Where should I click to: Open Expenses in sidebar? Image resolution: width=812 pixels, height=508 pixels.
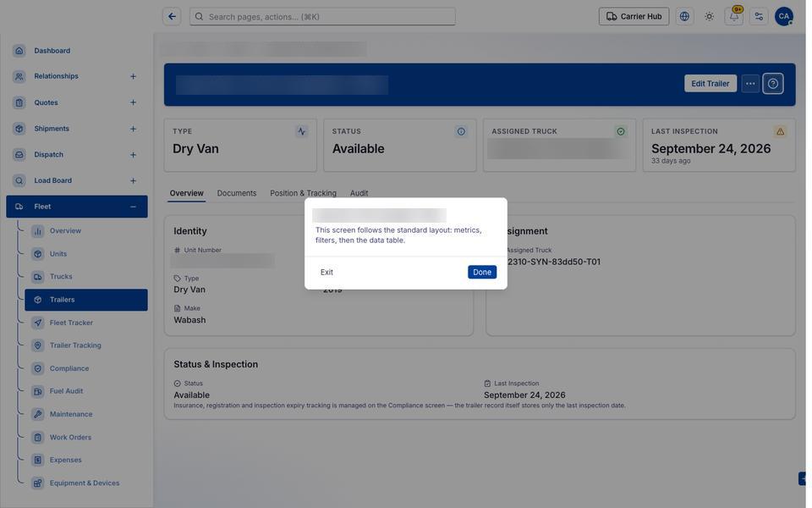pyautogui.click(x=86, y=460)
